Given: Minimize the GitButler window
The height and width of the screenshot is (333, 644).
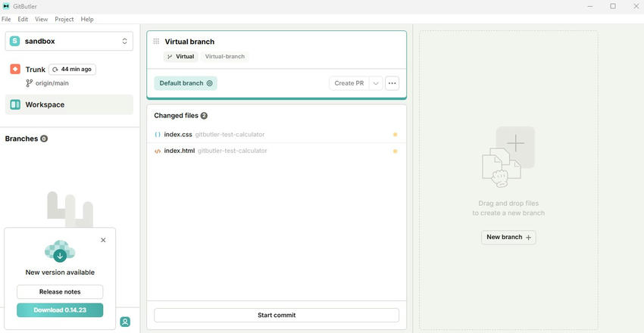Looking at the screenshot, I should coord(590,6).
